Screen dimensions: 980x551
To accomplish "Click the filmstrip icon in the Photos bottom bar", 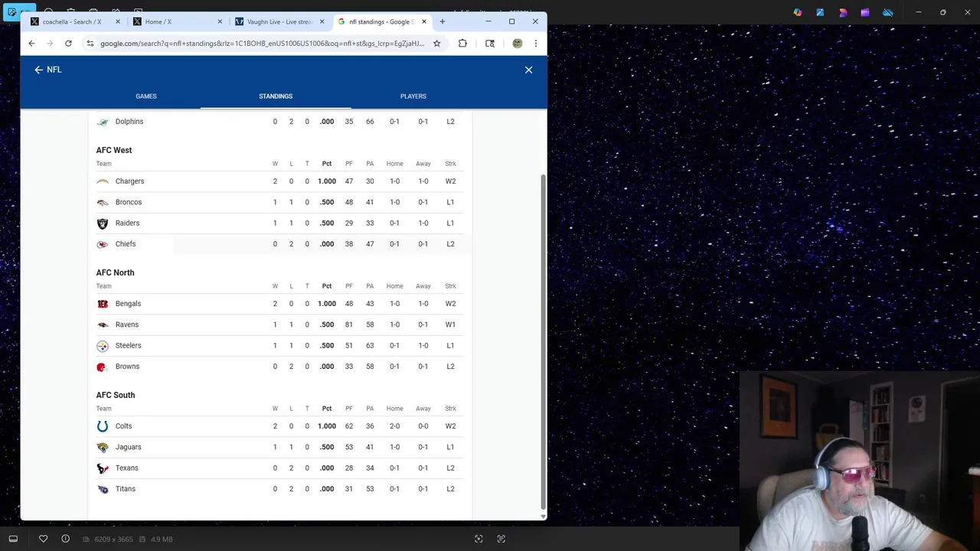I will (x=13, y=539).
